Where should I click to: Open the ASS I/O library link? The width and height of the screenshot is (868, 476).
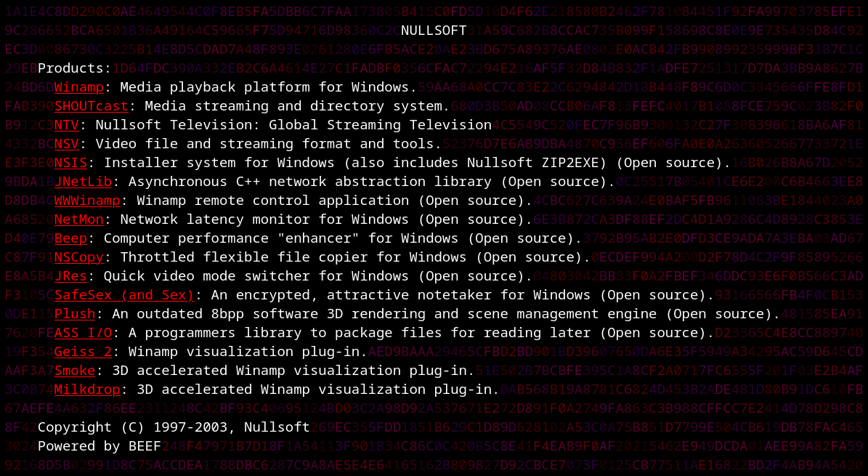[x=83, y=333]
